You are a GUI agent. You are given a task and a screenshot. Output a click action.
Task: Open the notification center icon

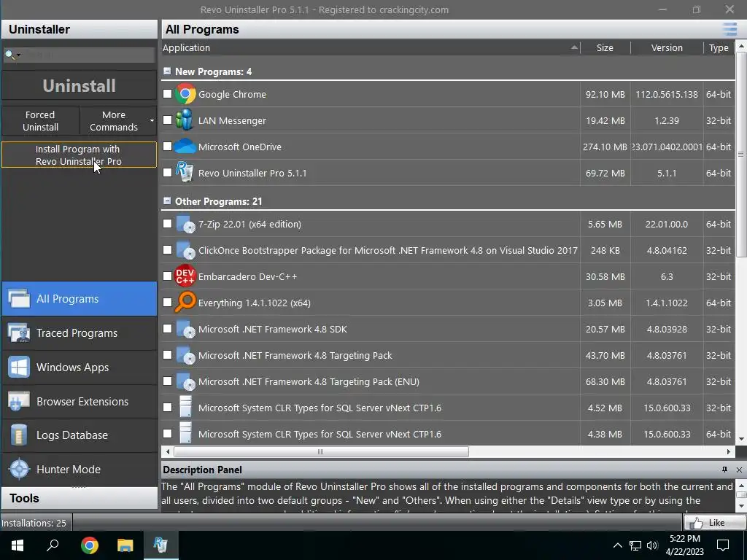coord(723,545)
